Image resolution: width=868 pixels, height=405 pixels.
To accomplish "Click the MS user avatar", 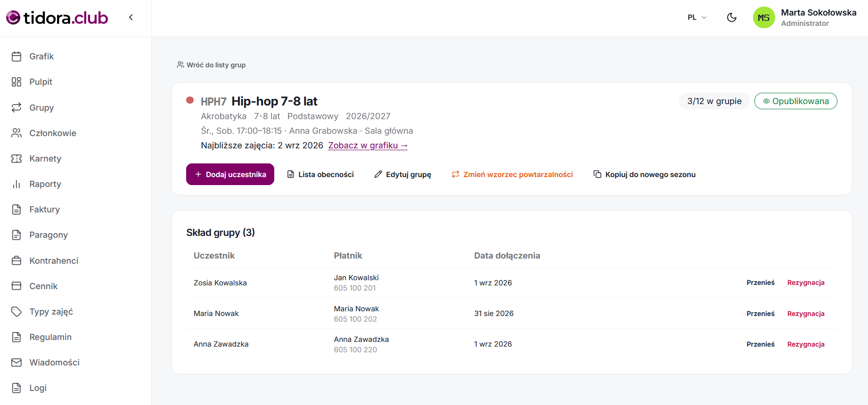I will (x=764, y=18).
